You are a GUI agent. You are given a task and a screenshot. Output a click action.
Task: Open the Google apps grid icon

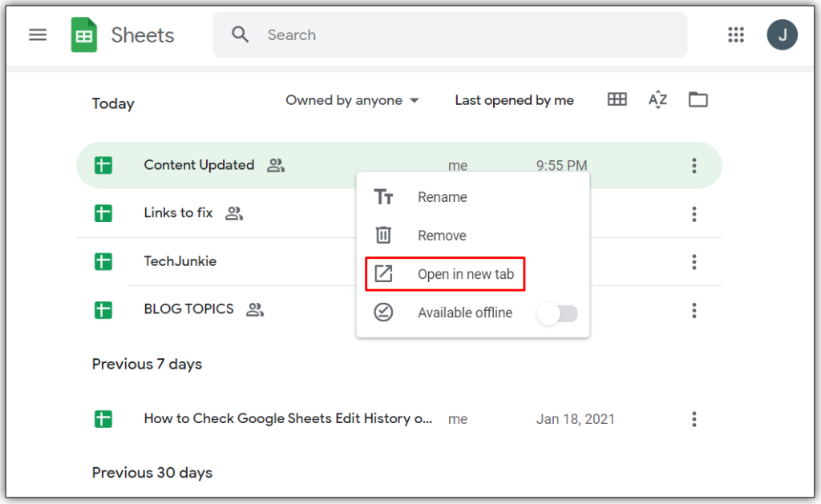[736, 34]
